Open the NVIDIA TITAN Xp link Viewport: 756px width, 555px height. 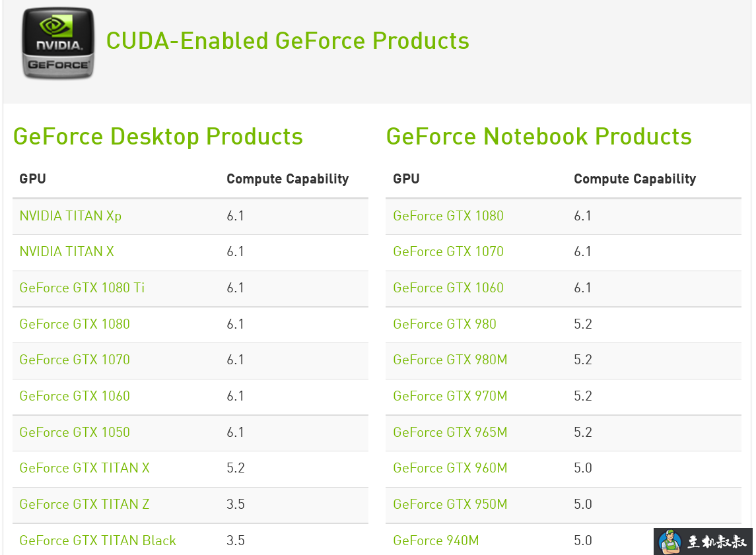click(x=71, y=216)
